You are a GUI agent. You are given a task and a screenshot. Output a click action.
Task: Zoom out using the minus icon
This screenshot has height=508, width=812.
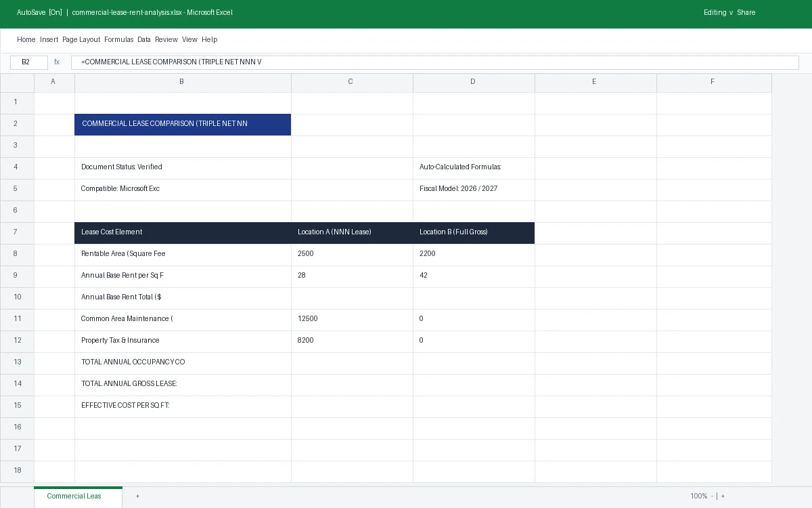(712, 496)
